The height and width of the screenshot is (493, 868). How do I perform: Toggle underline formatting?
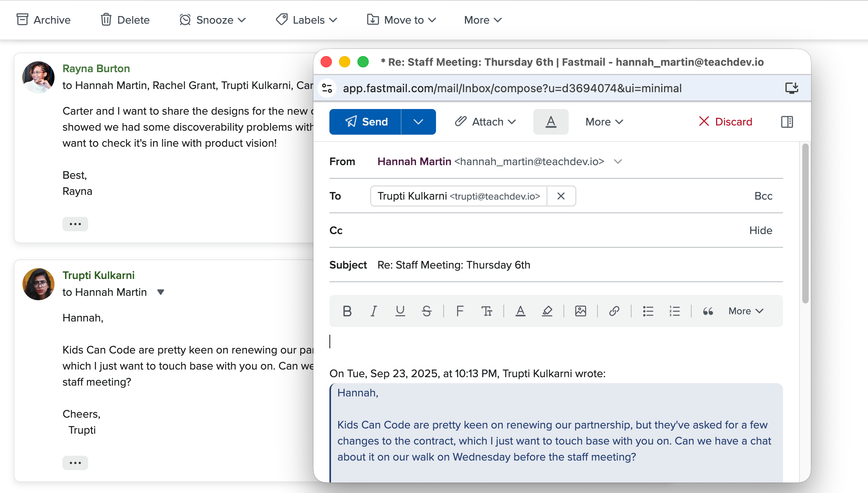tap(400, 311)
